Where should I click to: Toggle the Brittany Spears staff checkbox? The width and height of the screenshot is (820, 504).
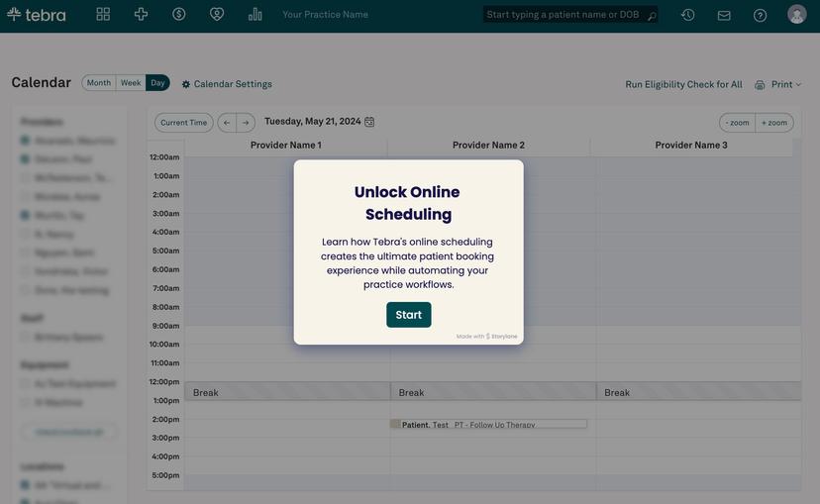[x=26, y=338]
